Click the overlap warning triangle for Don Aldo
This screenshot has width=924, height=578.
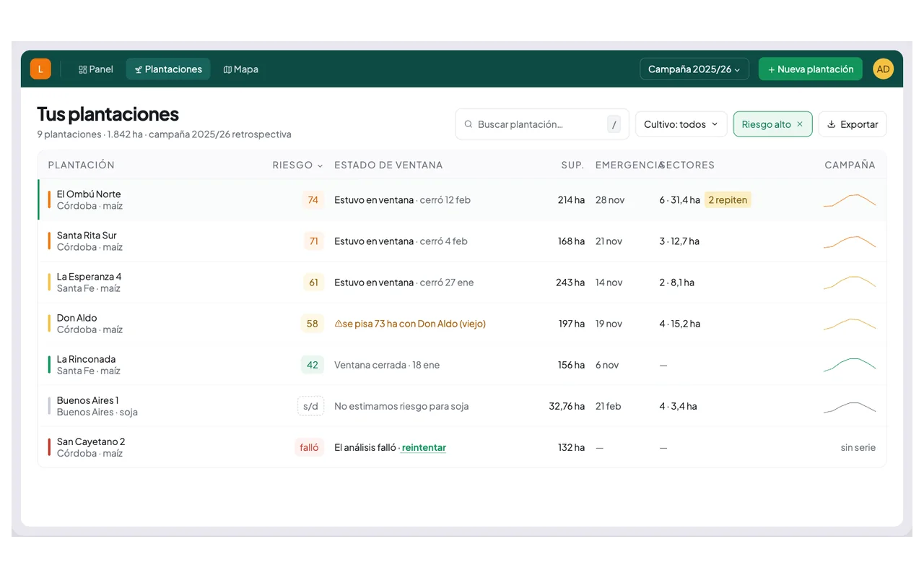click(339, 324)
